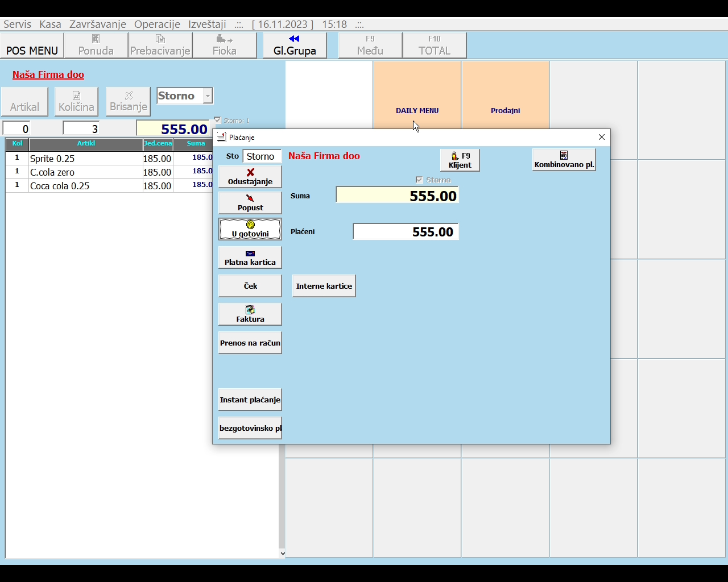Click the Suma field in Plaćanje dialog

(397, 196)
